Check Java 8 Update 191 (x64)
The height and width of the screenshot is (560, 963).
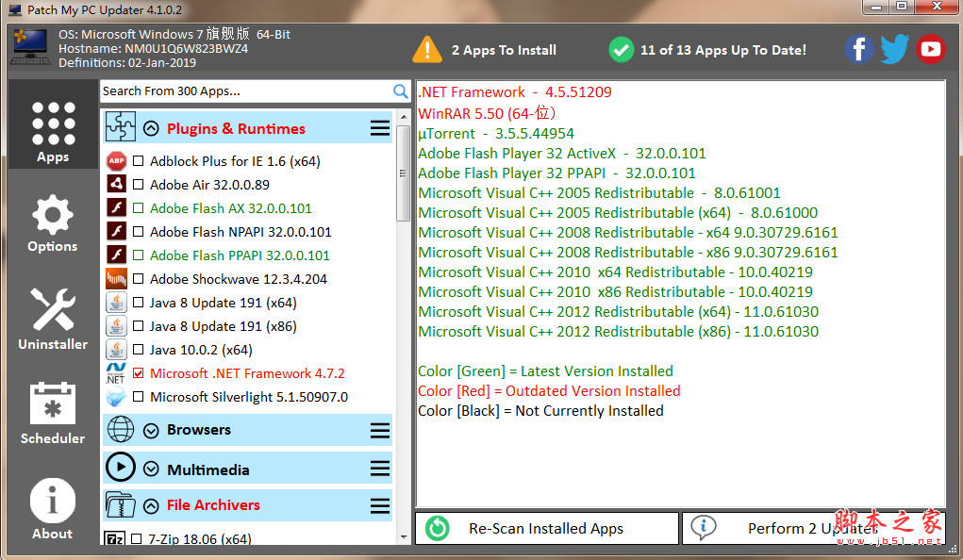[x=139, y=302]
